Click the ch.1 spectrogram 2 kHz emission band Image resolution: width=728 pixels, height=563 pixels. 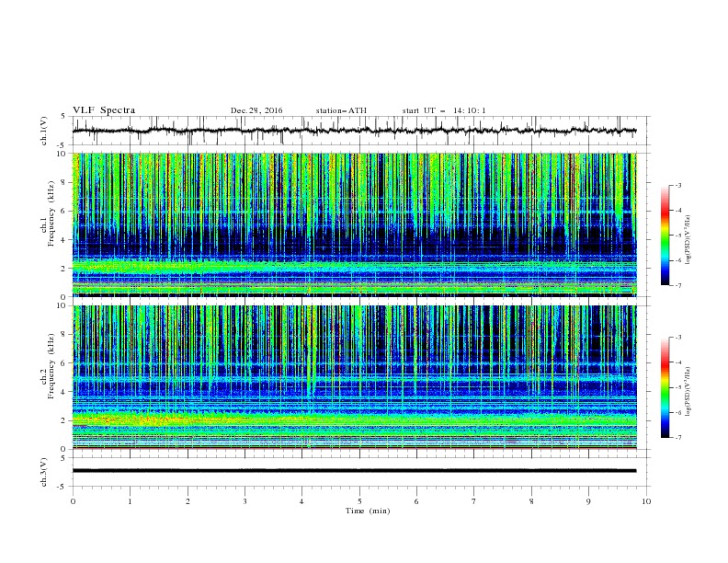click(x=354, y=267)
